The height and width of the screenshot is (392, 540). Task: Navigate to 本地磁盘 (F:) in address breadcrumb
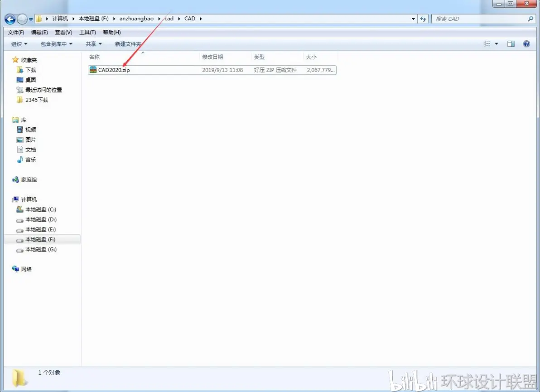point(94,19)
